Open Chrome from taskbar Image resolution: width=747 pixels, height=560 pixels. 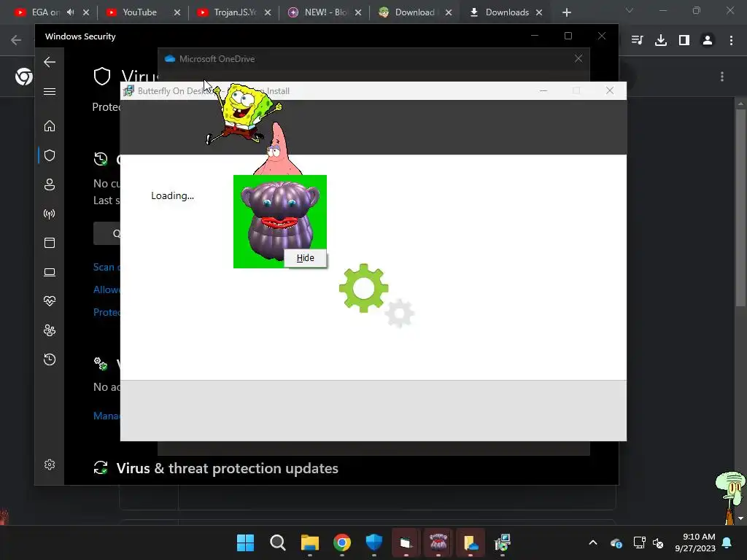(x=341, y=542)
